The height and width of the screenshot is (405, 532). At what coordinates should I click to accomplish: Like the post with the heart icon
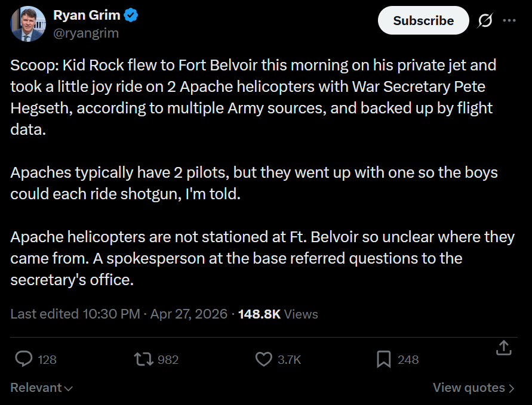(x=263, y=359)
